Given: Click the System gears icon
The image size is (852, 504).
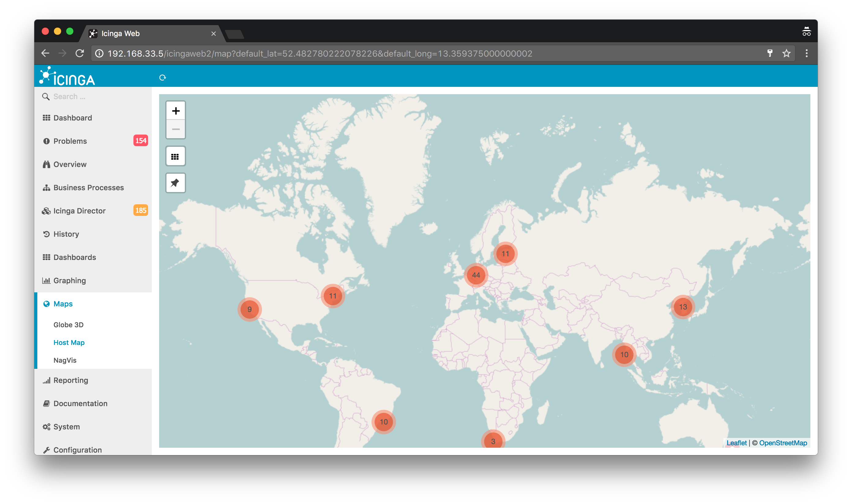Looking at the screenshot, I should tap(46, 427).
